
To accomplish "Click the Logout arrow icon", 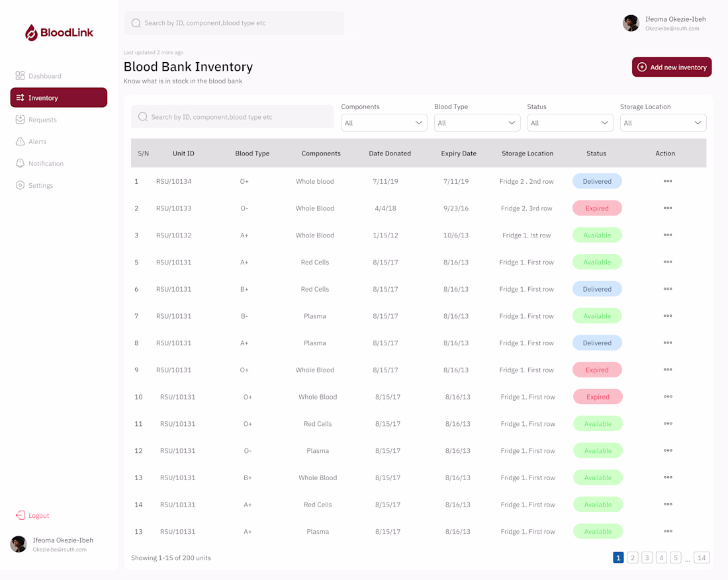I will click(x=20, y=515).
